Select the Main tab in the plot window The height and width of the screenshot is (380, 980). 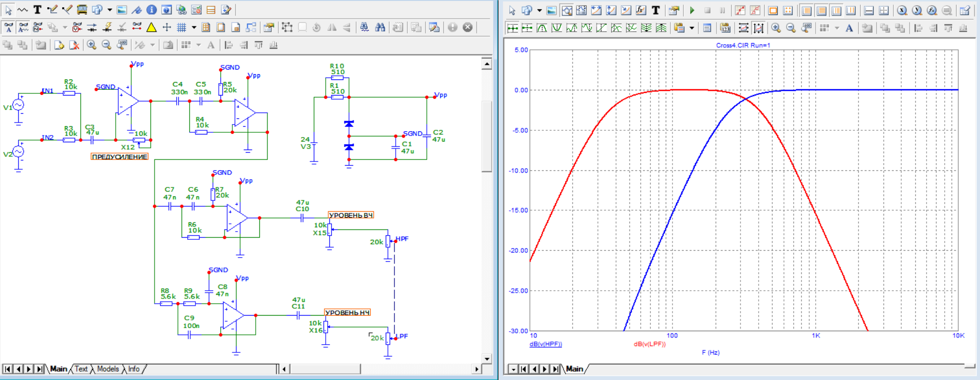(575, 369)
